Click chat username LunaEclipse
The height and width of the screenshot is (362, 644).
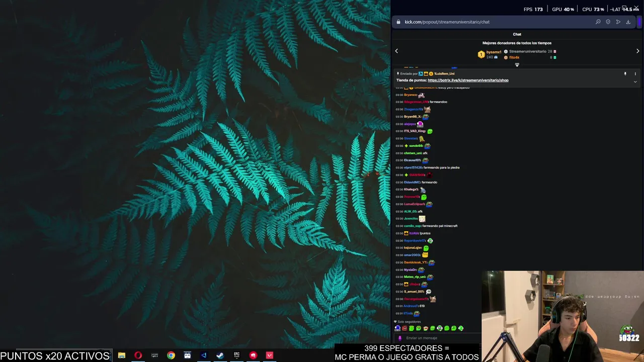point(414,204)
